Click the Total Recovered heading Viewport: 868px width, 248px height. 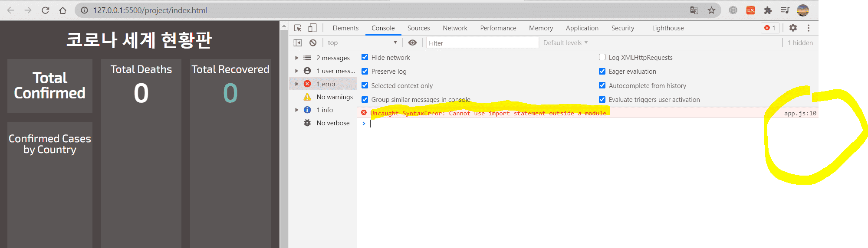230,69
